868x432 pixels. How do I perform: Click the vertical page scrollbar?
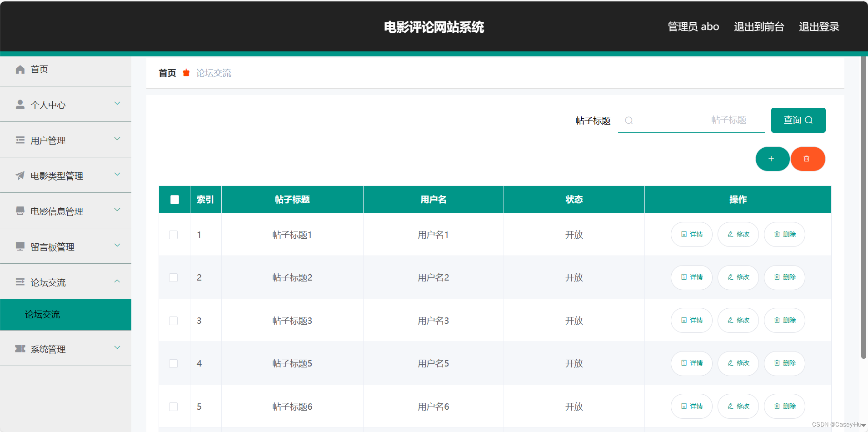point(863,207)
